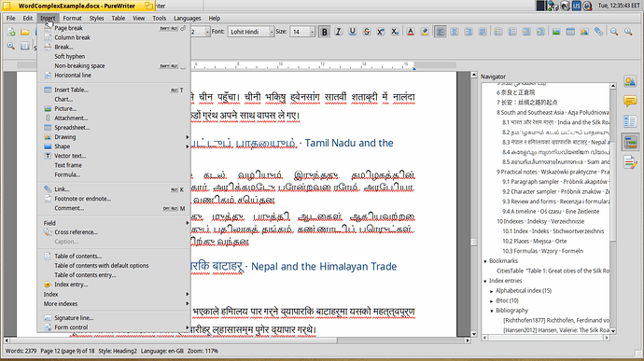The width and height of the screenshot is (644, 361).
Task: Toggle bulleted list
Action: (x=498, y=32)
